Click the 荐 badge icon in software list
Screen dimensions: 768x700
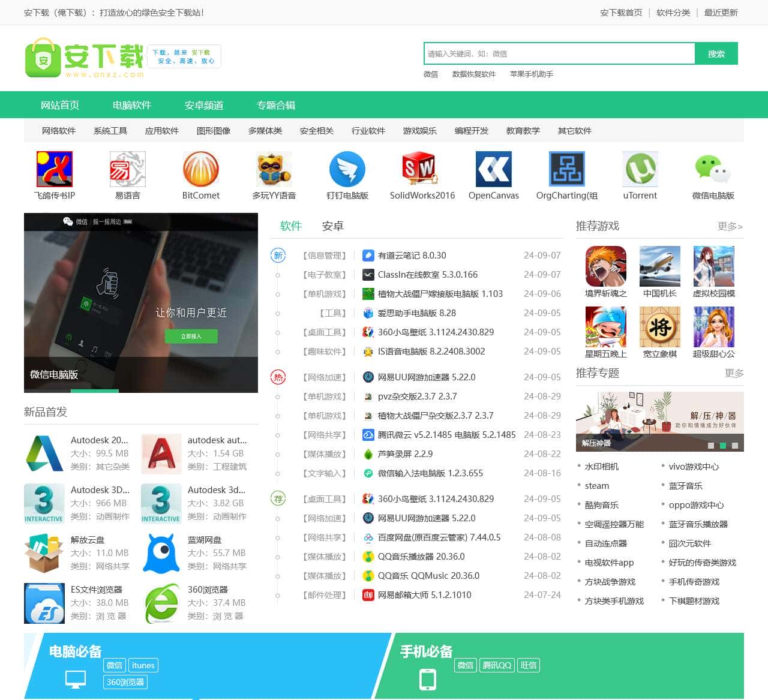pyautogui.click(x=278, y=499)
